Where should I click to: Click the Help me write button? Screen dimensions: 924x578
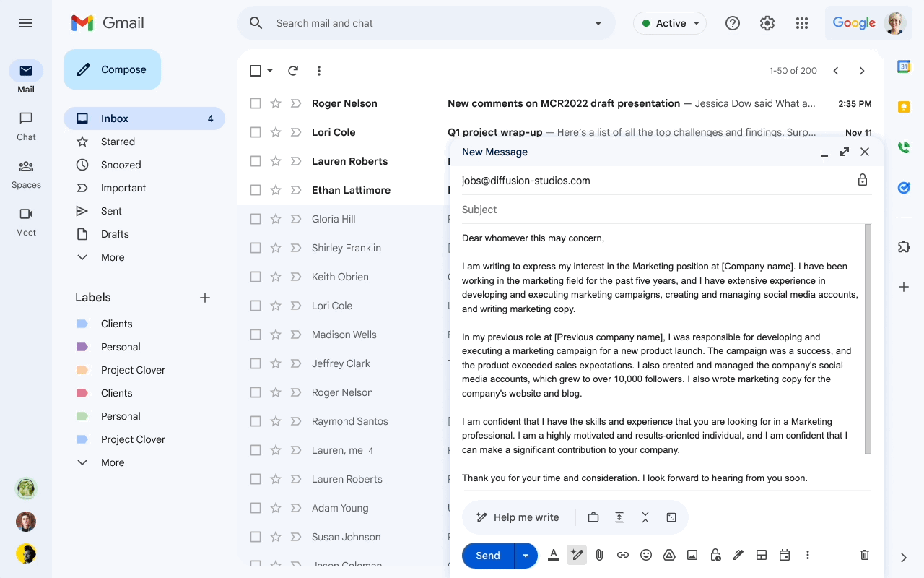click(518, 517)
